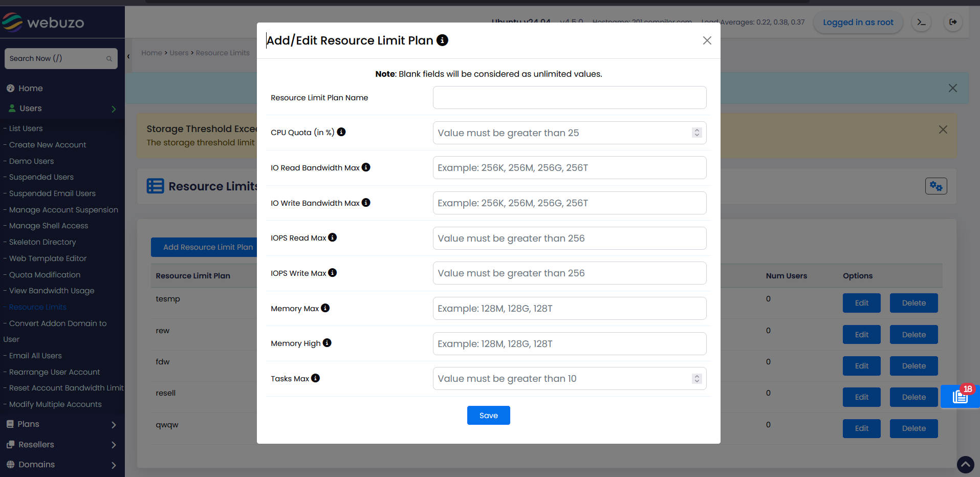
Task: Open Email All Users in sidebar
Action: [x=35, y=356]
